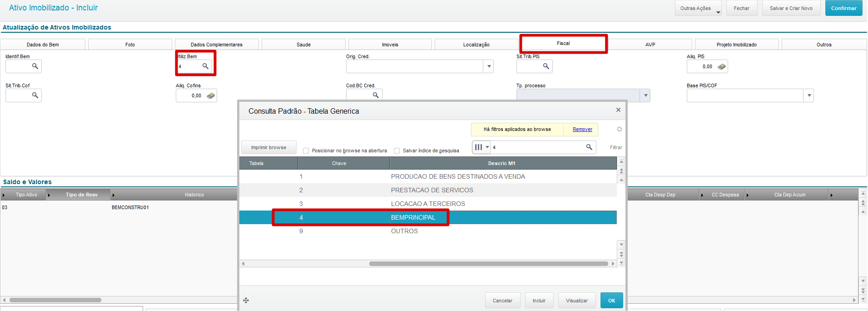Viewport: 868px width, 311px height.
Task: Toggle Salvar índice de pesquisa checkbox
Action: [397, 150]
